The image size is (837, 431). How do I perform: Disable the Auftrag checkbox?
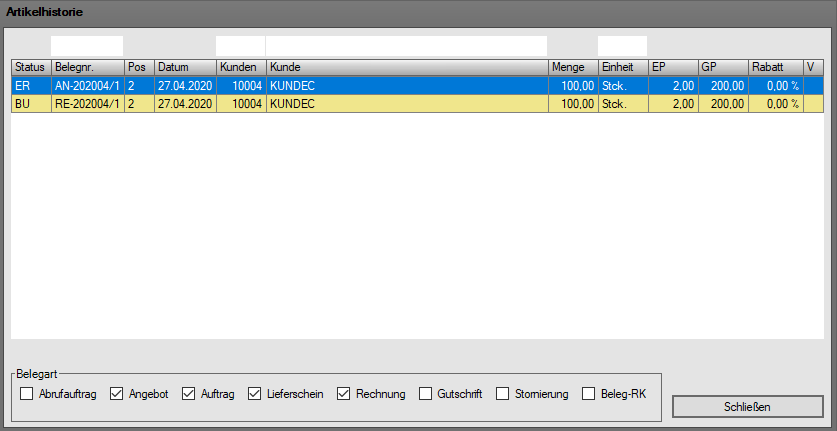(189, 394)
